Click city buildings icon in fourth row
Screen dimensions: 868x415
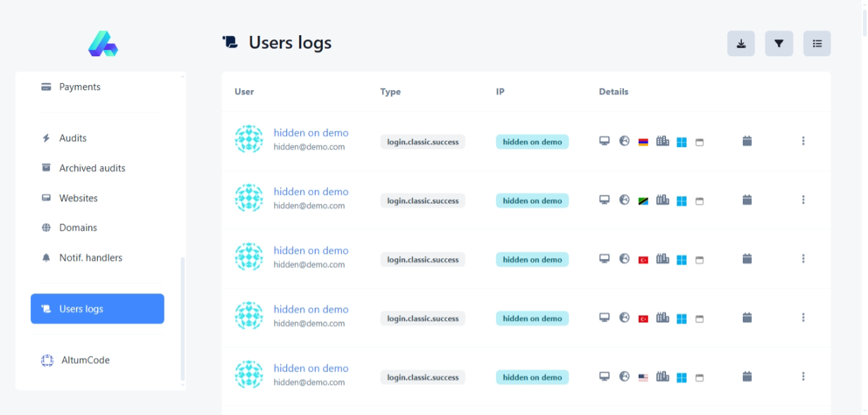tap(662, 318)
